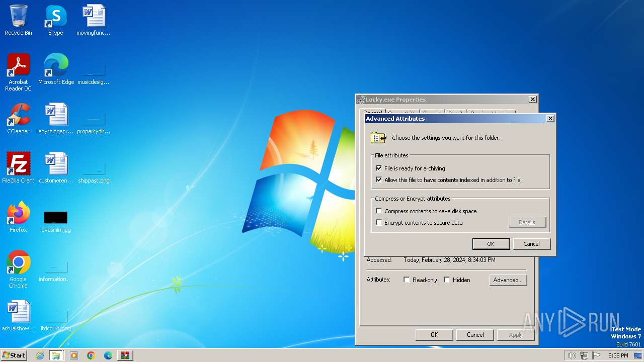Check the Hidden attribute
The height and width of the screenshot is (362, 644).
pos(447,280)
